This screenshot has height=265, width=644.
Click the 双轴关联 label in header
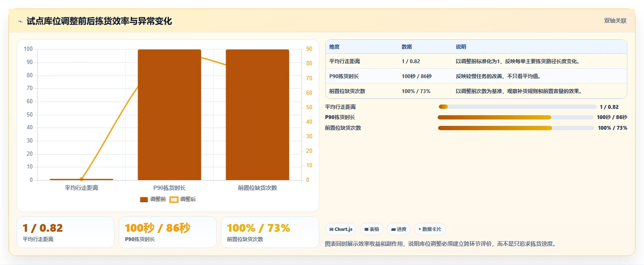coord(615,21)
